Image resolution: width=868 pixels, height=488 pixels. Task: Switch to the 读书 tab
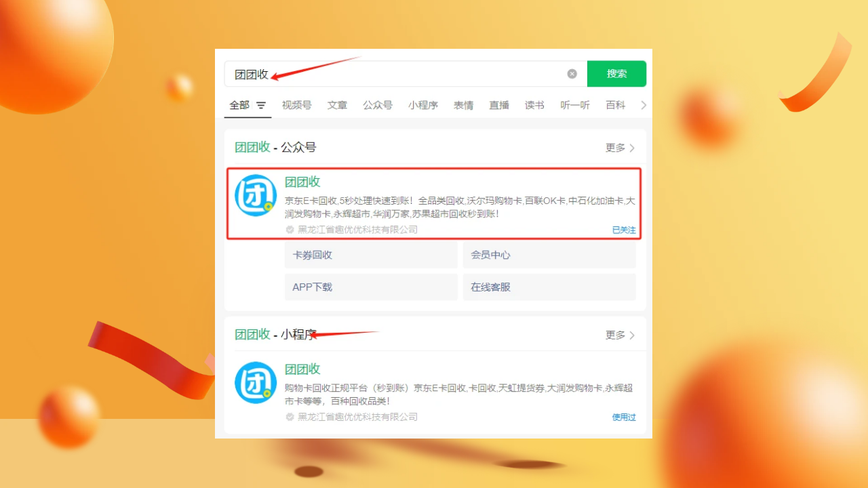[x=534, y=105]
